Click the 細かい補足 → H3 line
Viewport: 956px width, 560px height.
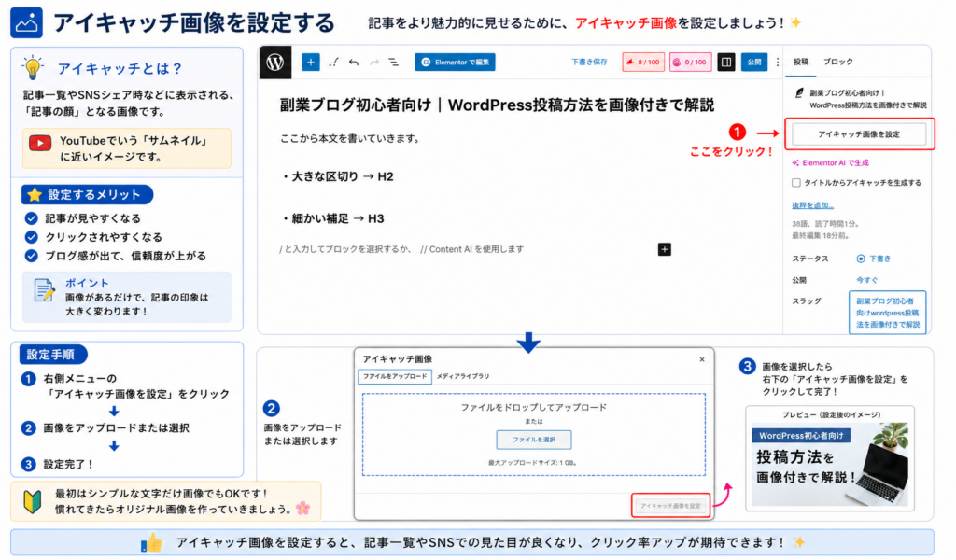click(x=332, y=218)
